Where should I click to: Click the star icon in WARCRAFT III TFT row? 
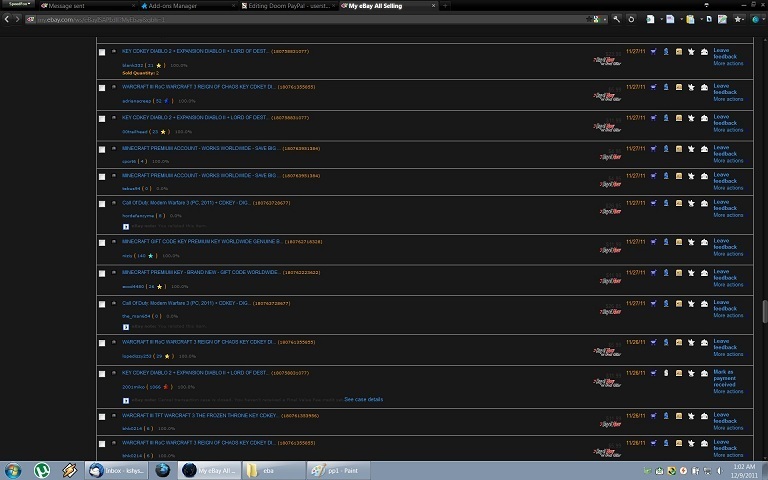coord(691,416)
